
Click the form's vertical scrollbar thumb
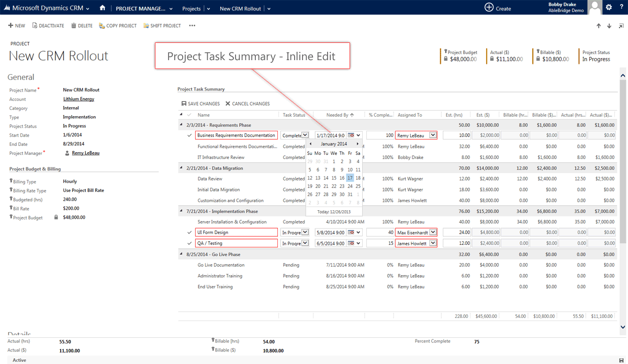623,161
